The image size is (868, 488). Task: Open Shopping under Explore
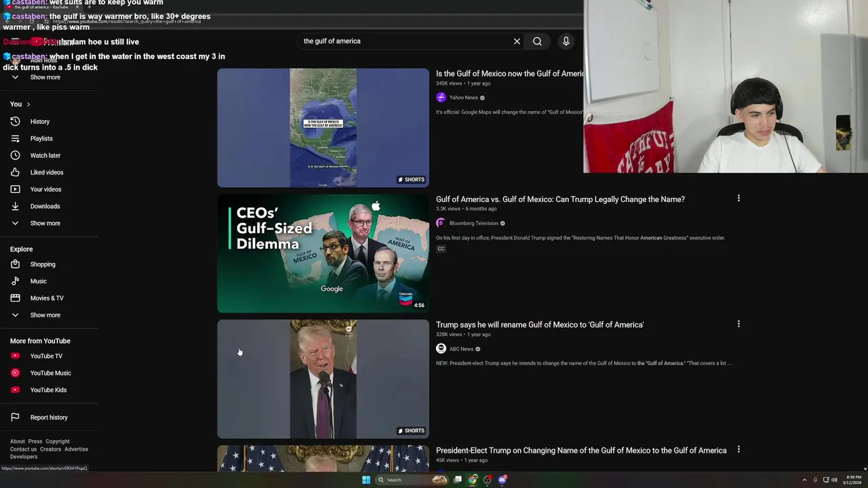pyautogui.click(x=43, y=264)
